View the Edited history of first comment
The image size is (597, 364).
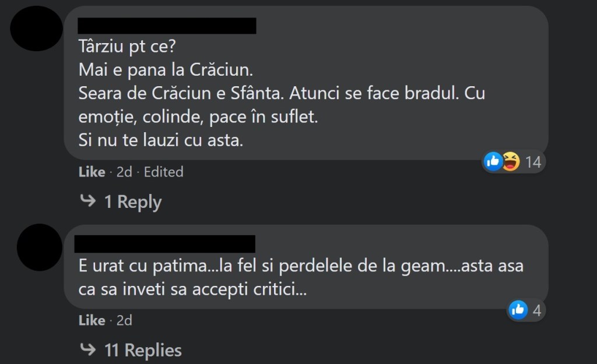pyautogui.click(x=163, y=172)
